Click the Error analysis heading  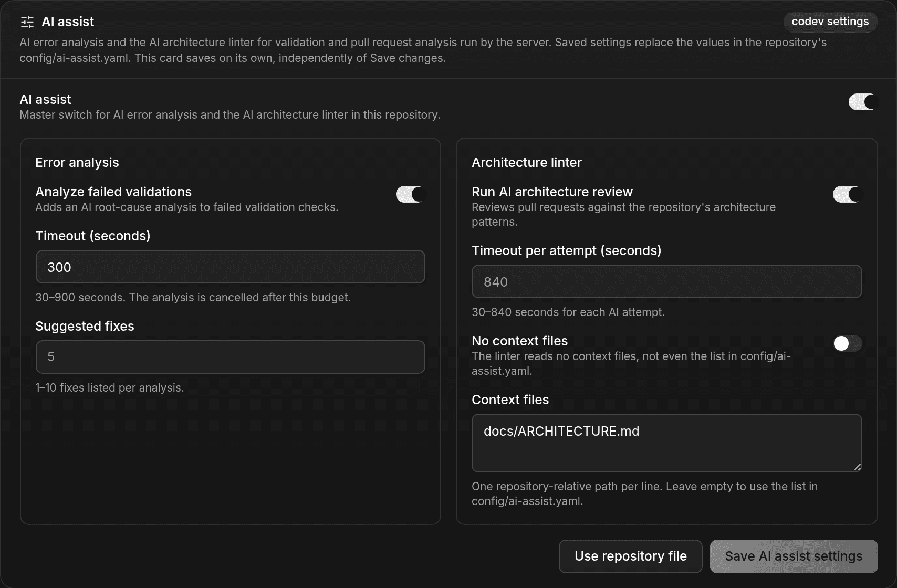coord(77,163)
